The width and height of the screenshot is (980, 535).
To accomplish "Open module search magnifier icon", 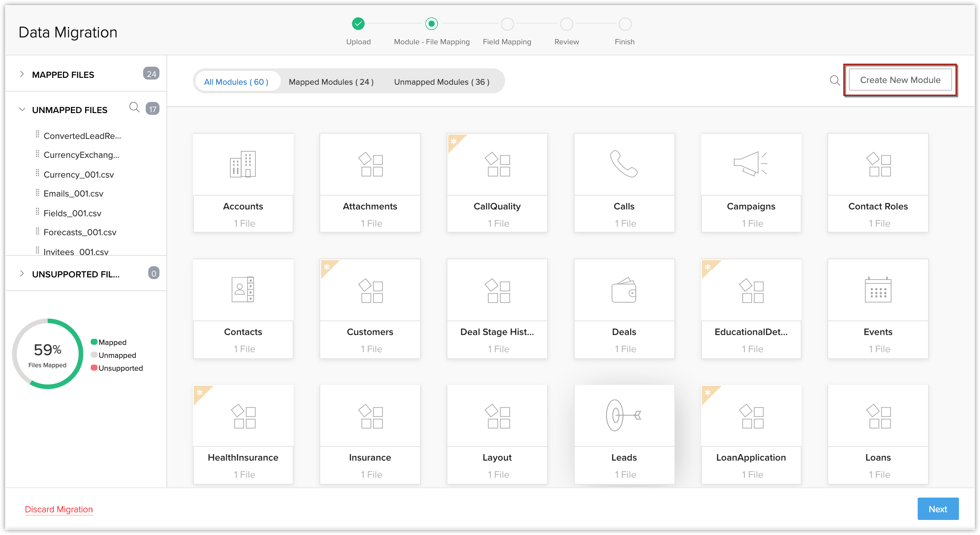I will (x=835, y=80).
